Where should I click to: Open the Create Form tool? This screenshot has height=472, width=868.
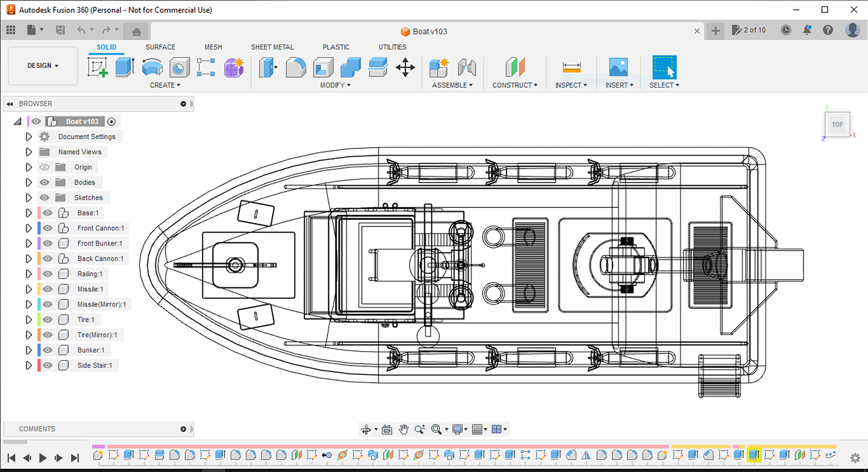[x=234, y=67]
